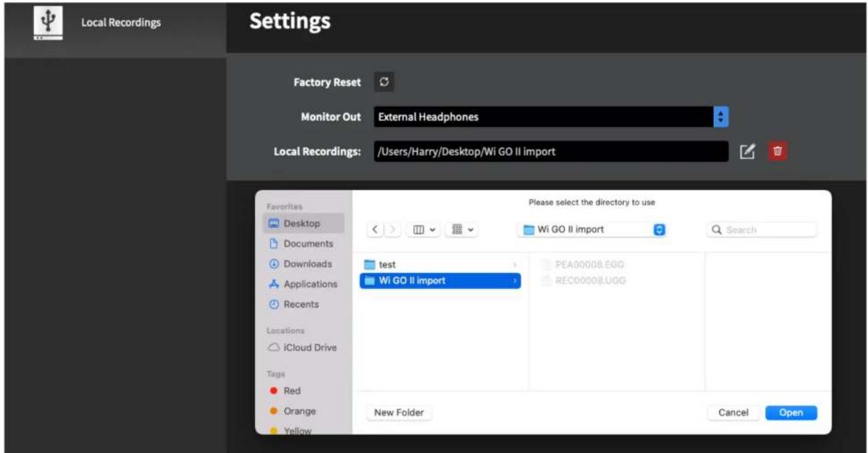Click the Recents clock icon
The width and height of the screenshot is (868, 453).
[274, 304]
